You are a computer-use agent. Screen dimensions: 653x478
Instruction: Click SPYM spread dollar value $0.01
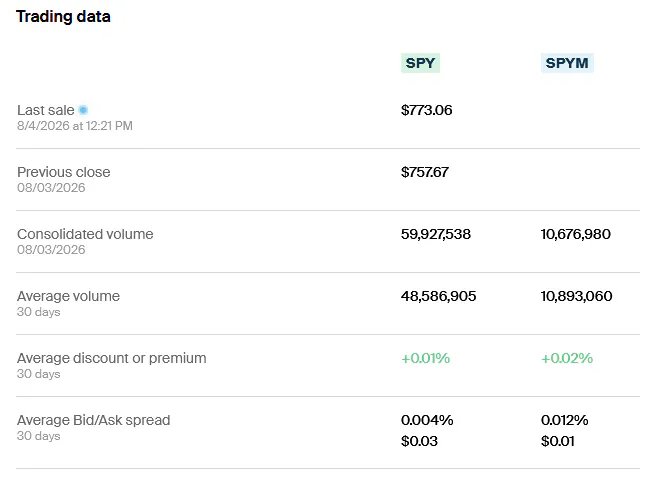pos(558,441)
